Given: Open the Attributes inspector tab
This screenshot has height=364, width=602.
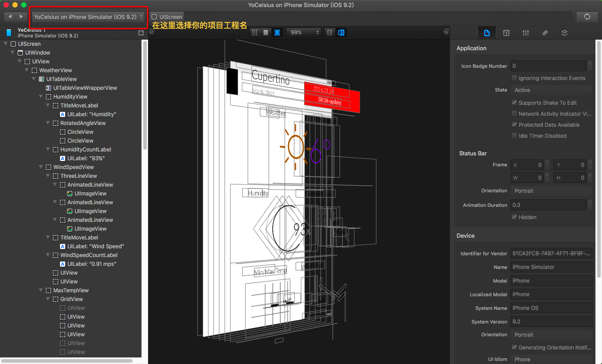Looking at the screenshot, I should click(526, 33).
